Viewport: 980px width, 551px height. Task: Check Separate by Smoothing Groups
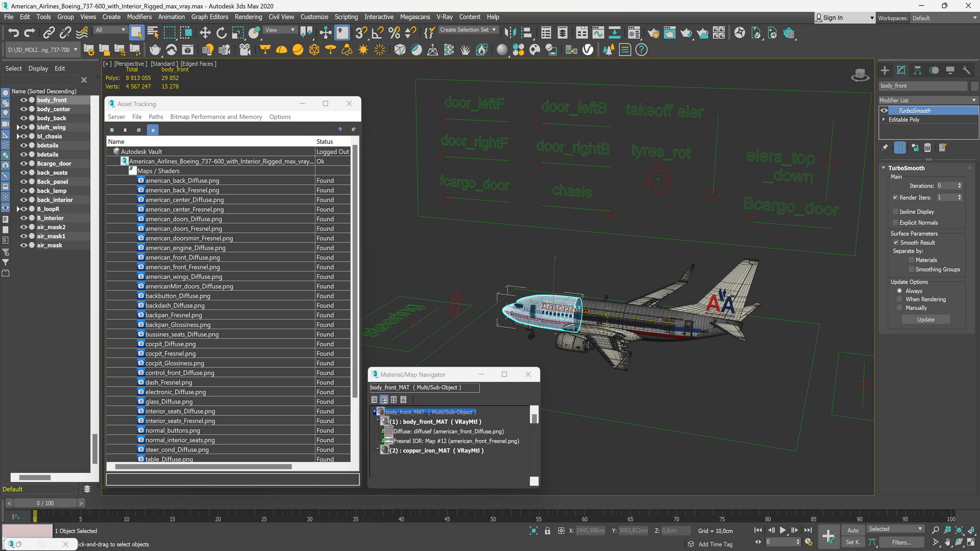coord(911,269)
